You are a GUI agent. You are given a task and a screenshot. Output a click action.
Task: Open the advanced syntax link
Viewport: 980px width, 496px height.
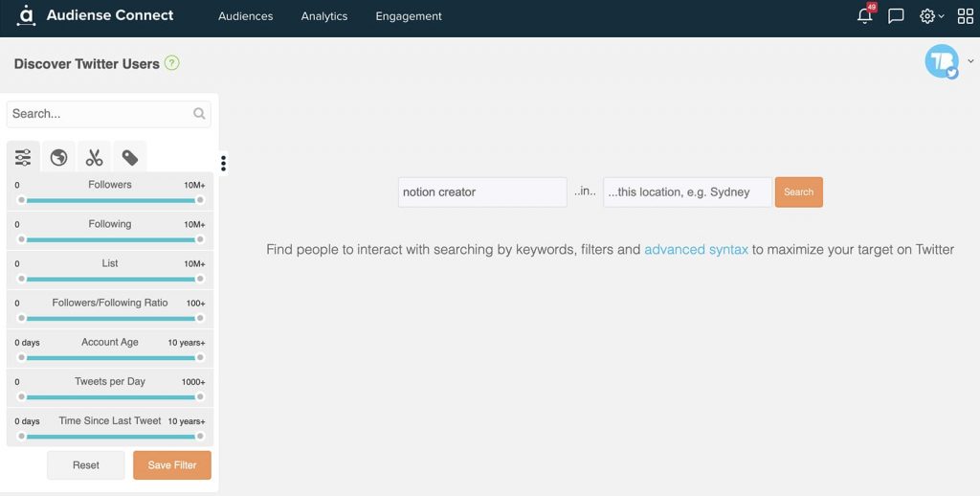point(697,250)
